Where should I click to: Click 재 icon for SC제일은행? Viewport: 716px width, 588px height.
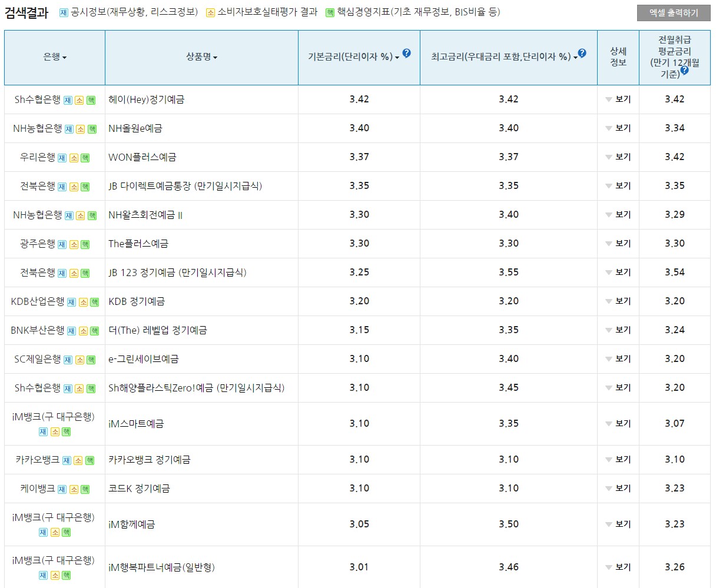(x=68, y=360)
